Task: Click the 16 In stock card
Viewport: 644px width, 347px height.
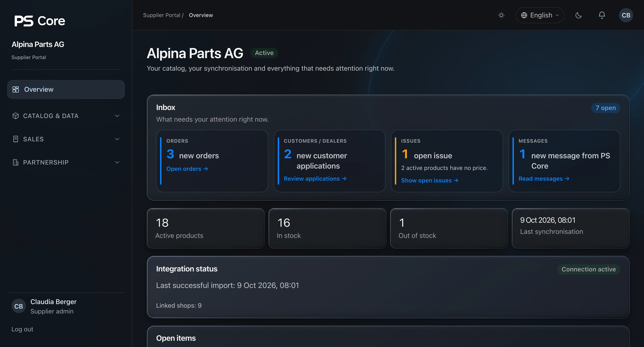Action: pyautogui.click(x=327, y=228)
